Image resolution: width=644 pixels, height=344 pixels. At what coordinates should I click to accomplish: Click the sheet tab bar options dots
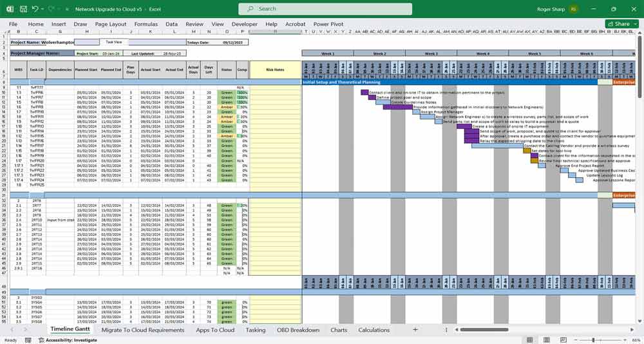click(446, 330)
